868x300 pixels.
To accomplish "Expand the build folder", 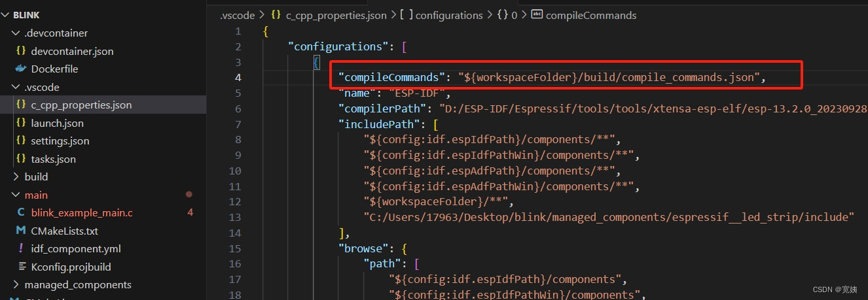I will click(x=16, y=176).
